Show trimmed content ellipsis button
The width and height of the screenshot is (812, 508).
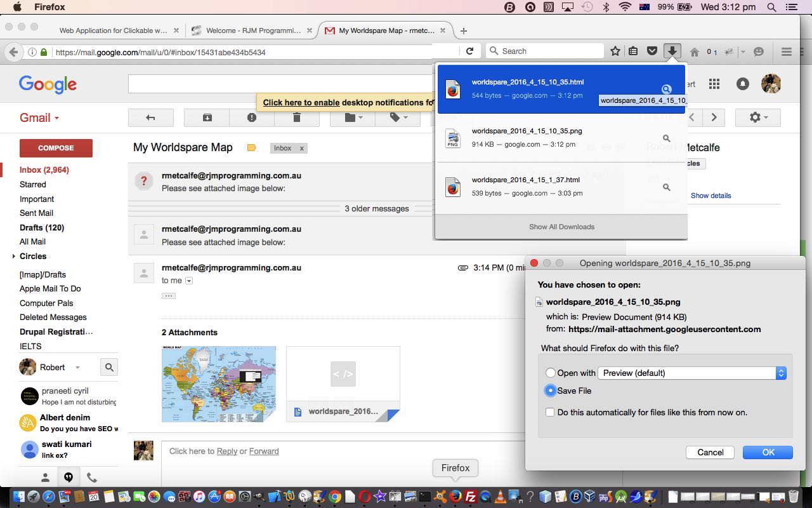pos(168,296)
